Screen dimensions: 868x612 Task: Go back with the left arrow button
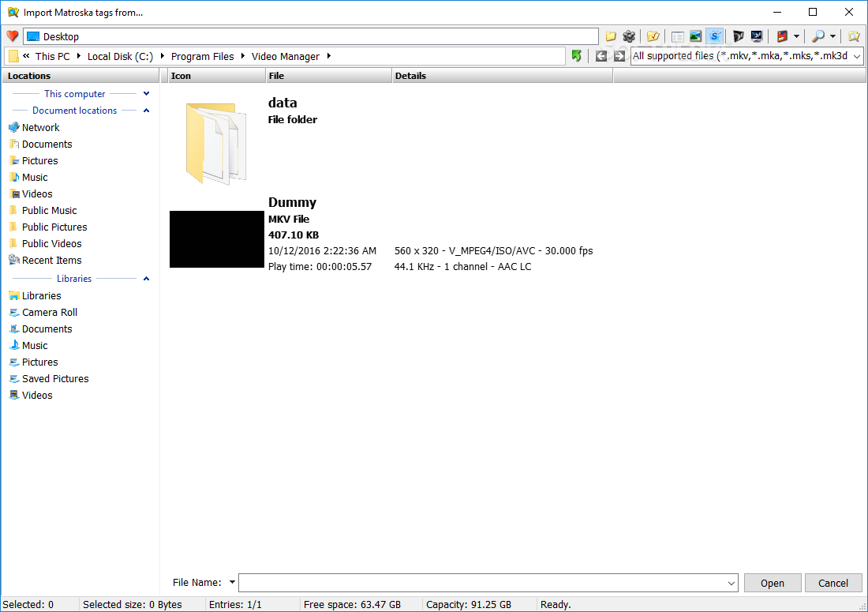(x=600, y=56)
